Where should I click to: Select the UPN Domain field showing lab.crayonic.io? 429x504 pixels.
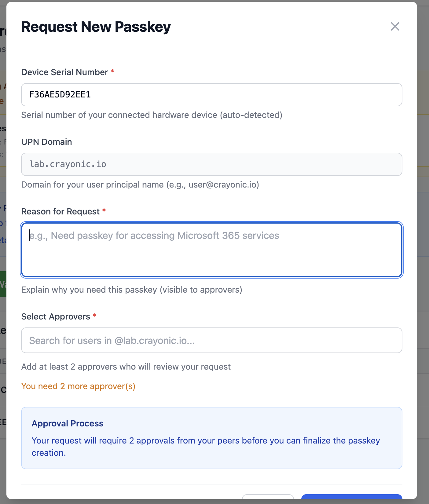[211, 164]
